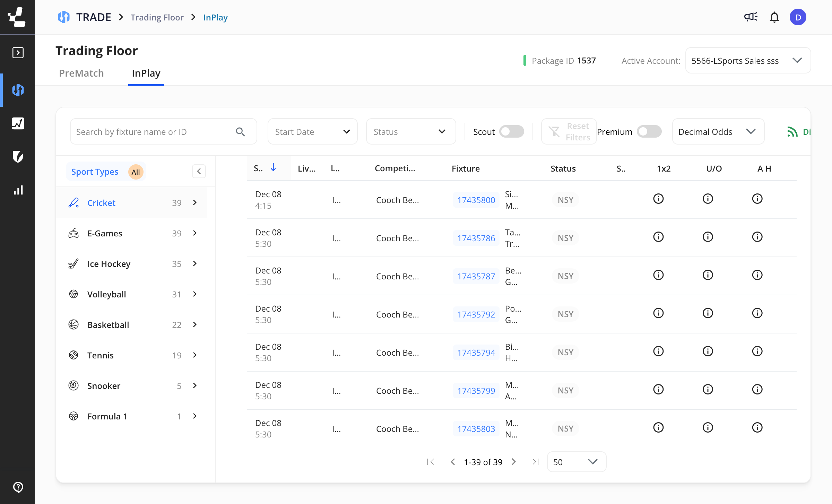Open the bar chart reports sidebar icon
This screenshot has height=504, width=832.
(x=18, y=190)
